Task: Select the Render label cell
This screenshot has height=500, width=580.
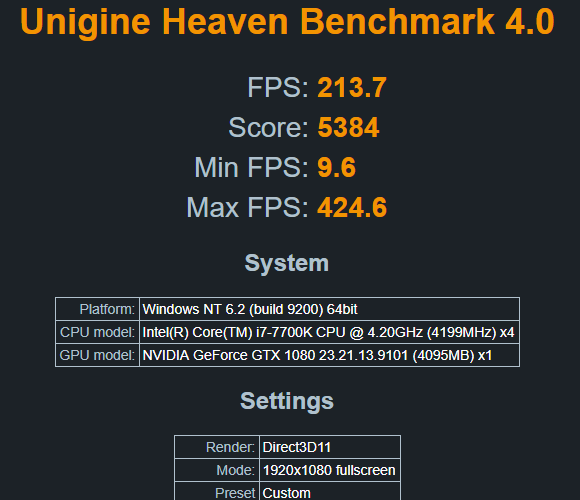Action: click(x=217, y=447)
